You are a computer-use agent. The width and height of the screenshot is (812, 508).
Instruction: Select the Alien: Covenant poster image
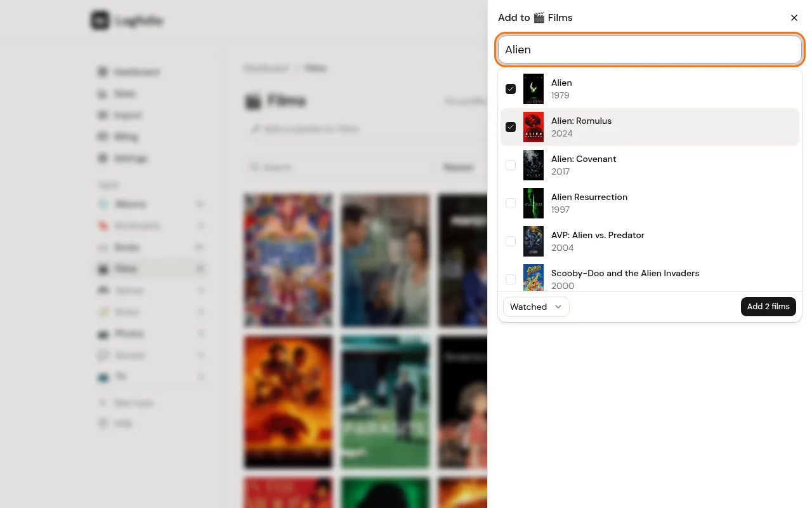click(x=534, y=165)
